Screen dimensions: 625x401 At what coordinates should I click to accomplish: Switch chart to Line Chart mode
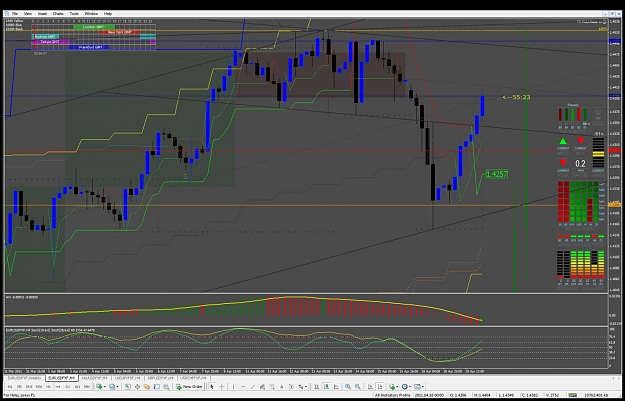pos(336,387)
